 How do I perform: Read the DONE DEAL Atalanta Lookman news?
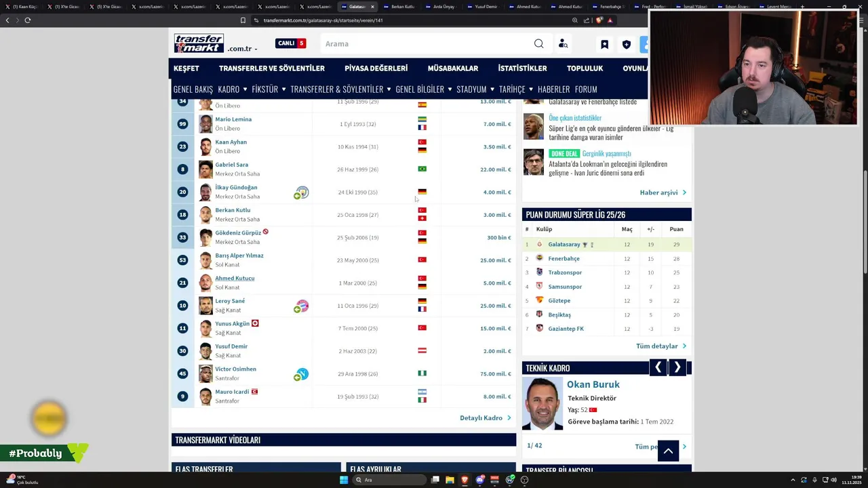608,168
